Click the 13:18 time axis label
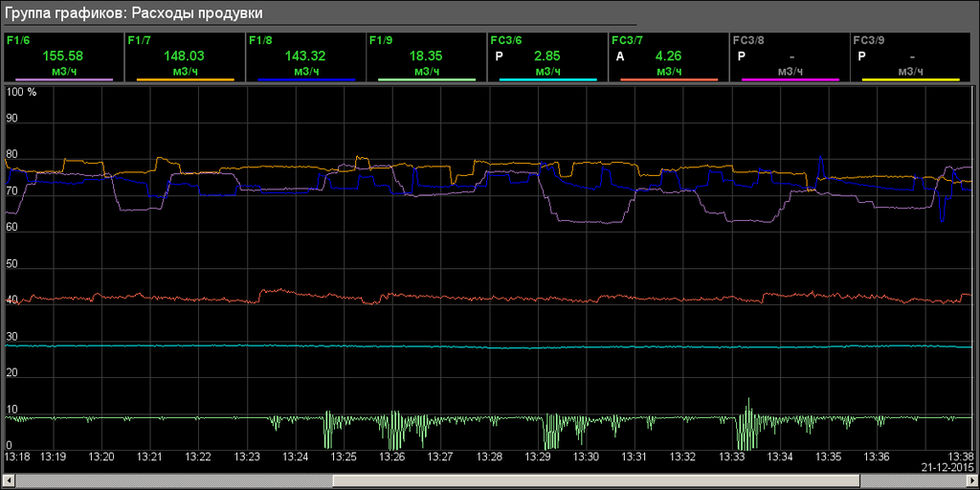This screenshot has height=490, width=980. pyautogui.click(x=17, y=457)
